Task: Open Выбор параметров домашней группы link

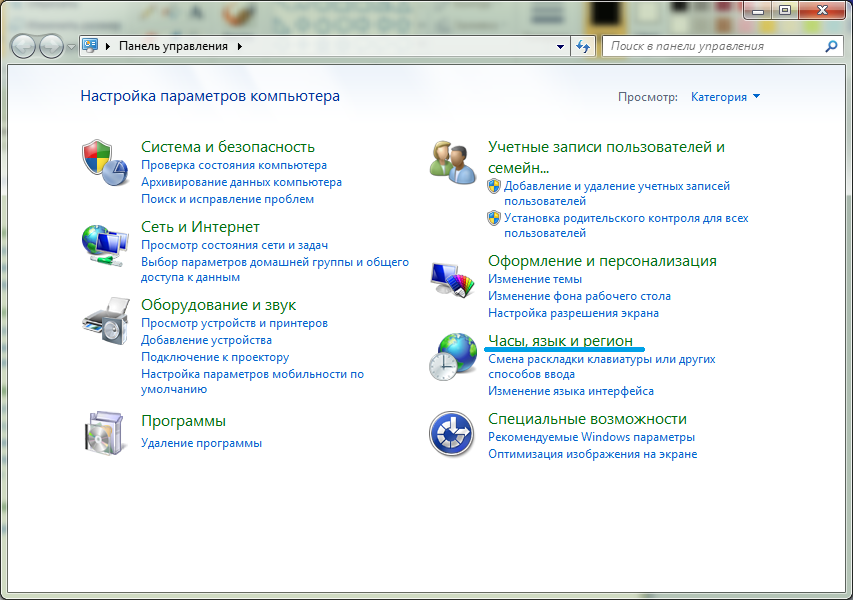Action: pos(275,269)
